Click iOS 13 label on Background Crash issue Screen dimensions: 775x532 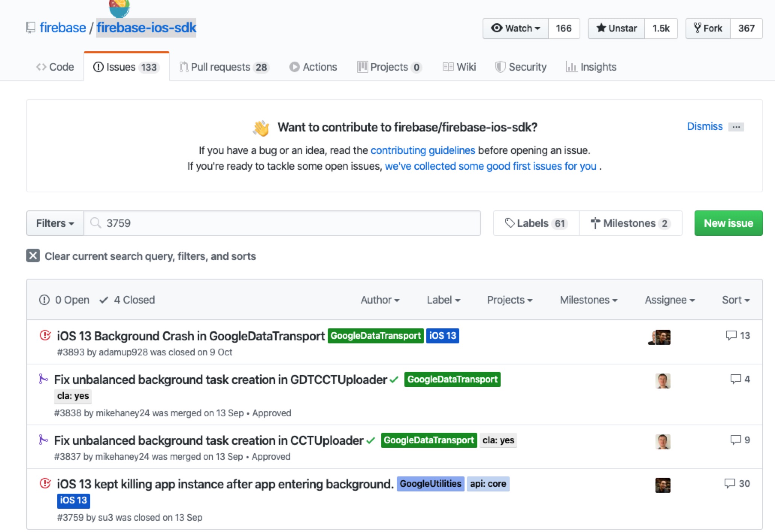[442, 336]
